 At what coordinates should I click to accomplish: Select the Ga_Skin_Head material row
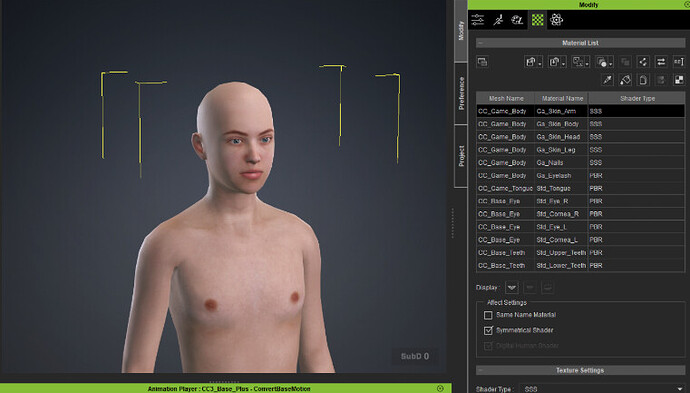click(580, 137)
